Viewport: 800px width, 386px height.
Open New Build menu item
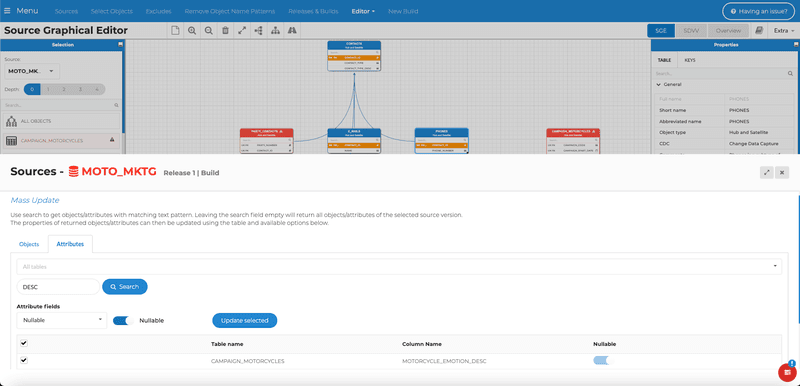pos(403,11)
